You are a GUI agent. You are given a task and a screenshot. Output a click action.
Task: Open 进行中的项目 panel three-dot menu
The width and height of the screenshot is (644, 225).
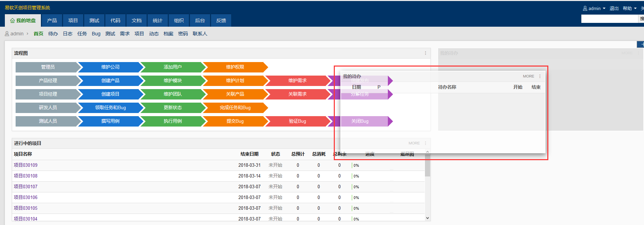tap(425, 143)
